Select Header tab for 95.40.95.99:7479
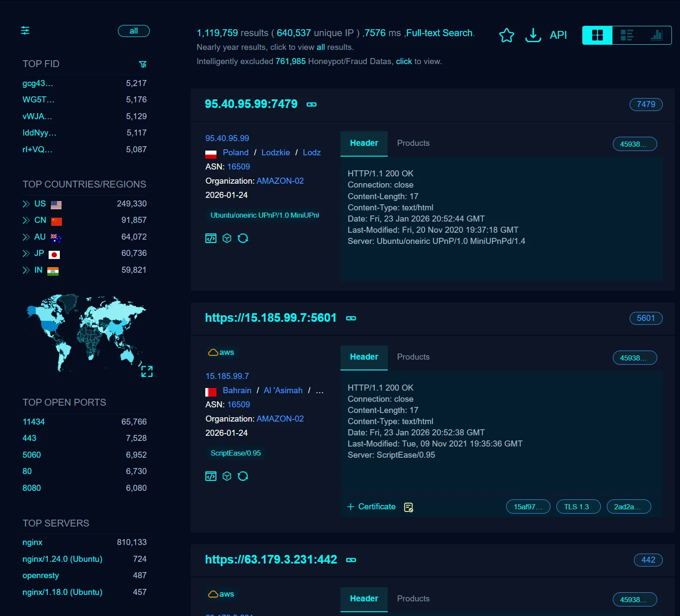The width and height of the screenshot is (680, 616). point(364,143)
